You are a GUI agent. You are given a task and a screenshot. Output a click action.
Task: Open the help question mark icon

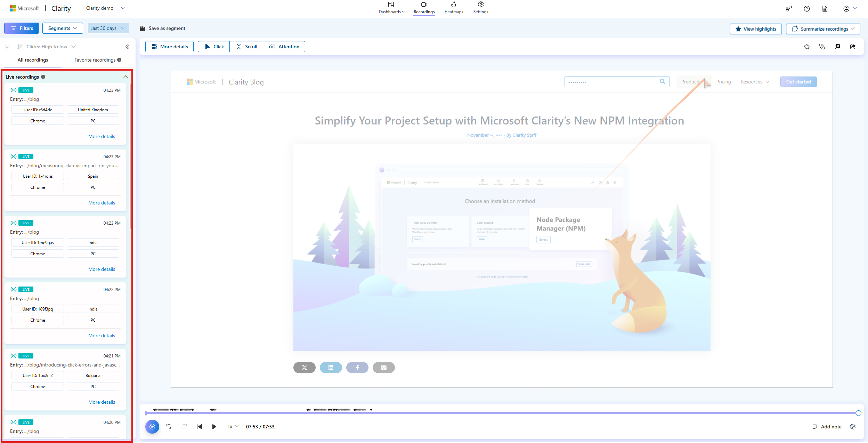click(807, 9)
